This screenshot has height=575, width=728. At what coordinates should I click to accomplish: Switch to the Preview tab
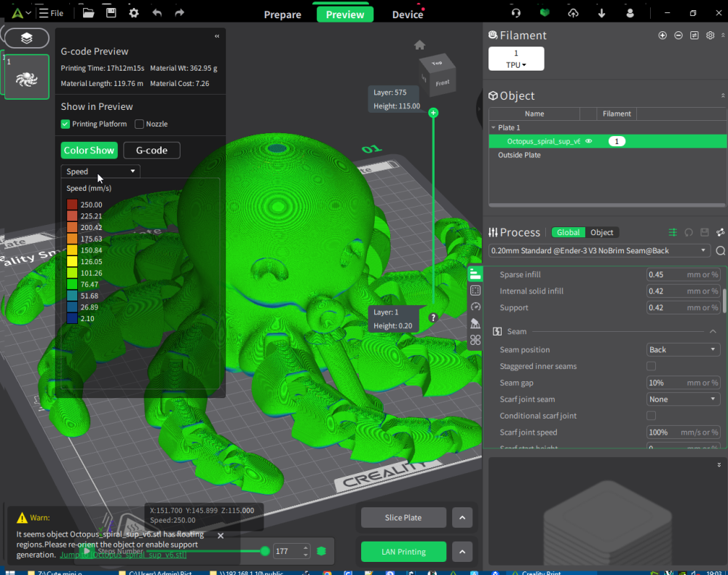point(345,15)
